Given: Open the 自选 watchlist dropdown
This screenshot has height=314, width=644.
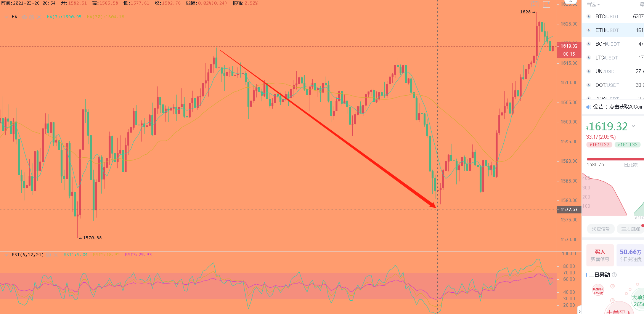Looking at the screenshot, I should [x=593, y=5].
